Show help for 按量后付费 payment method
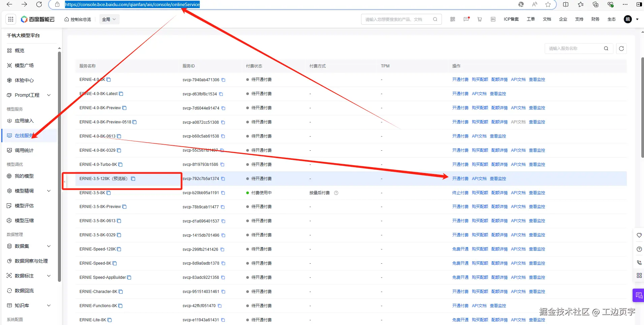This screenshot has height=325, width=644. click(336, 193)
